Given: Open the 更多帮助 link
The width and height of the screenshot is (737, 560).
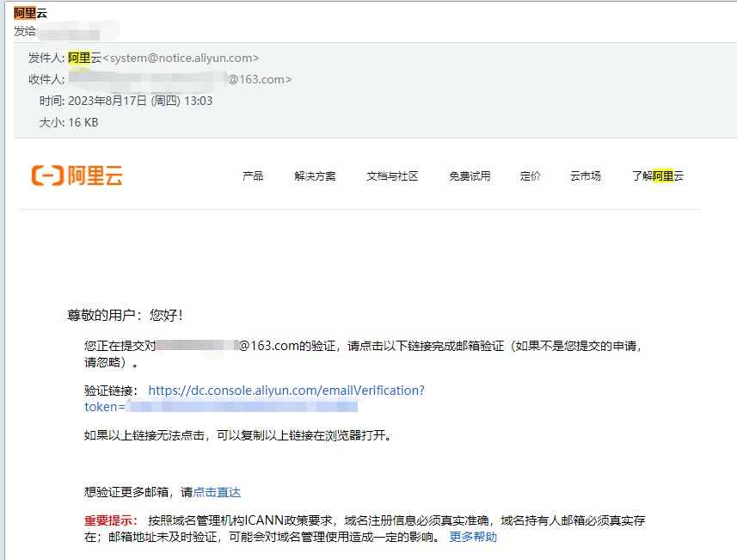Looking at the screenshot, I should pyautogui.click(x=473, y=537).
